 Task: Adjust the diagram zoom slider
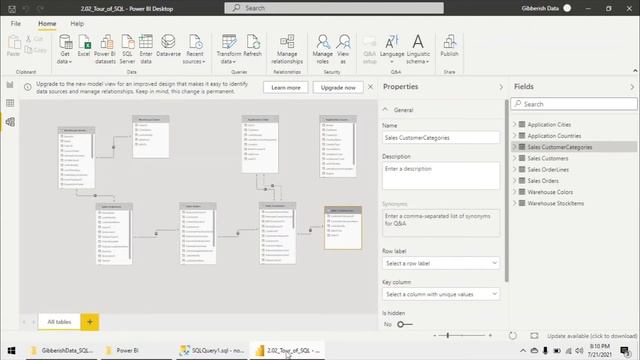pyautogui.click(x=448, y=336)
